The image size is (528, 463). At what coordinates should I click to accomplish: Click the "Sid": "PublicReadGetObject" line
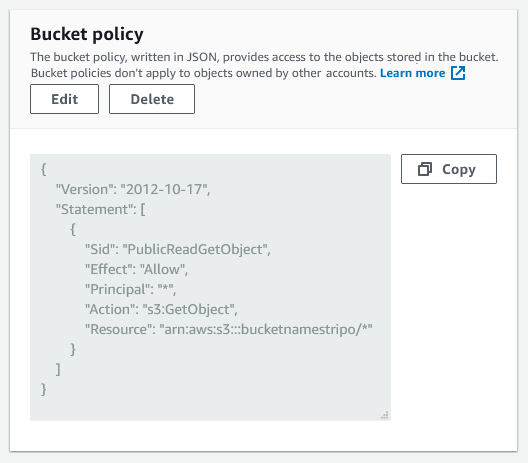click(178, 250)
